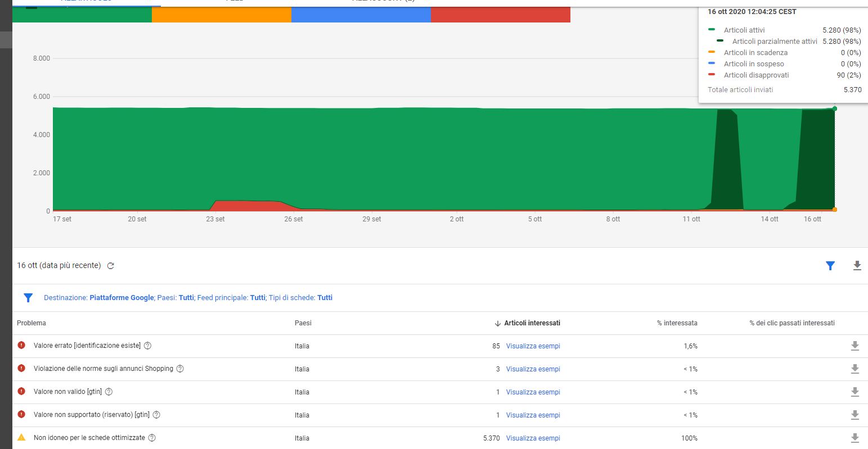Open help for Violazione delle norme Shopping
The height and width of the screenshot is (449, 868).
[180, 369]
